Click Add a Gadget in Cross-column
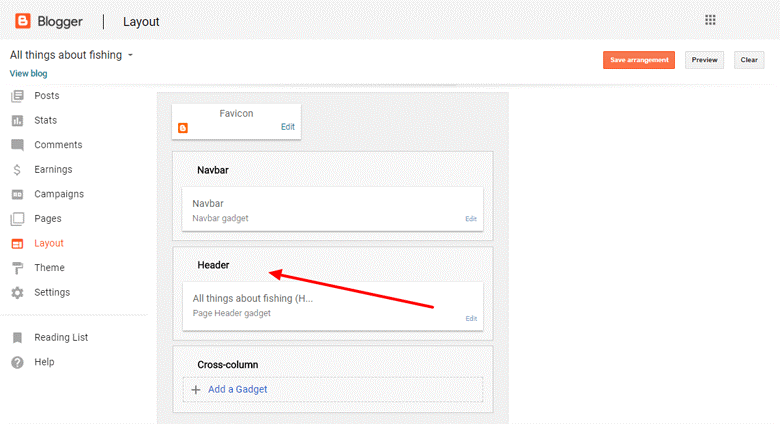The height and width of the screenshot is (424, 780). [237, 390]
